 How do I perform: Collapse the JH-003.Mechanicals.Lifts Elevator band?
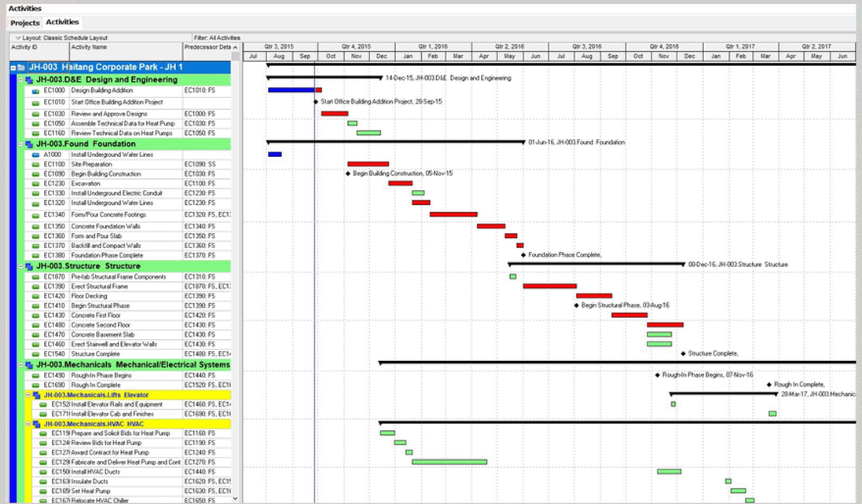click(28, 395)
